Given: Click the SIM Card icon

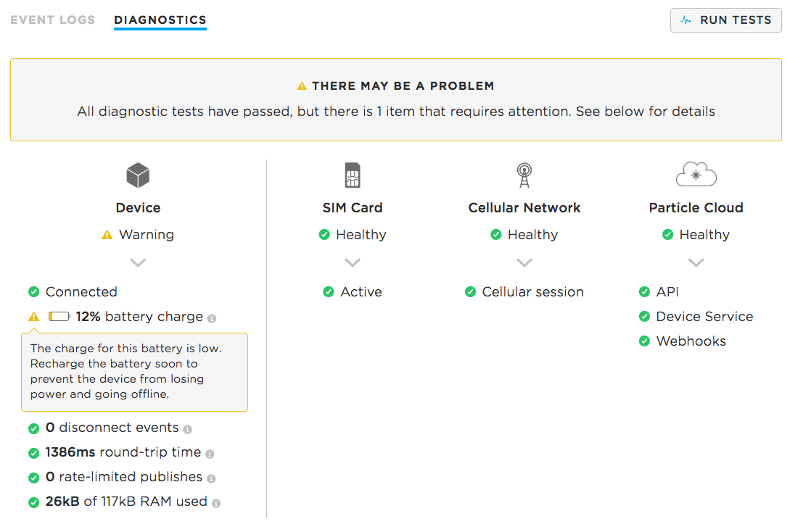Looking at the screenshot, I should (353, 175).
